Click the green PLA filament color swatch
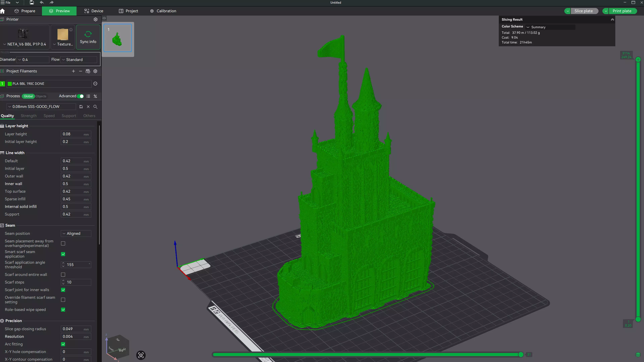 click(x=10, y=84)
